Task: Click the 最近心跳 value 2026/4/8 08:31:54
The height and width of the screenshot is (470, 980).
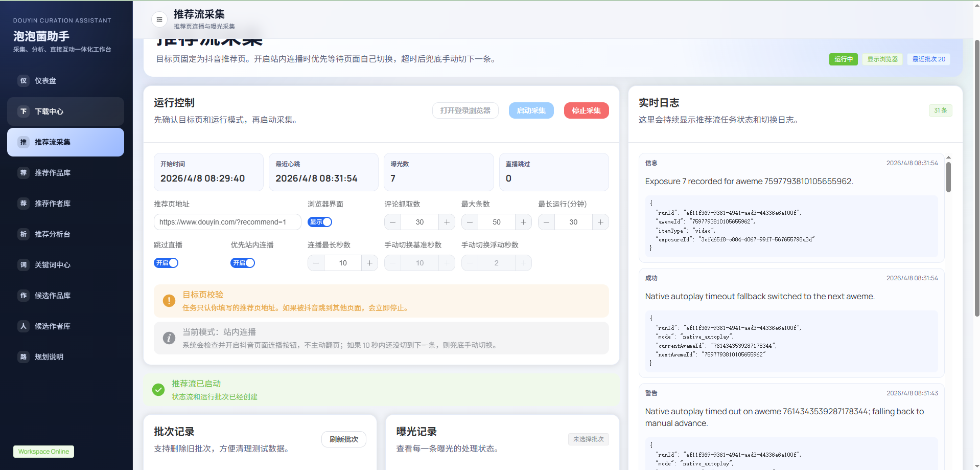Action: click(x=316, y=178)
